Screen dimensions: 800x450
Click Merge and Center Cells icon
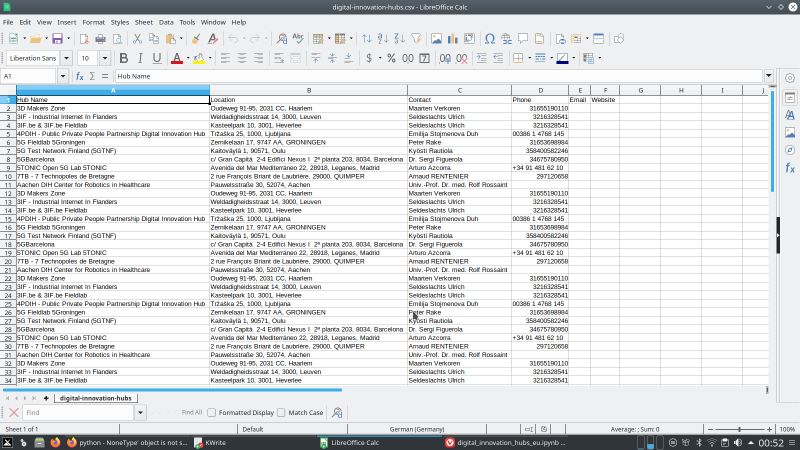295,58
